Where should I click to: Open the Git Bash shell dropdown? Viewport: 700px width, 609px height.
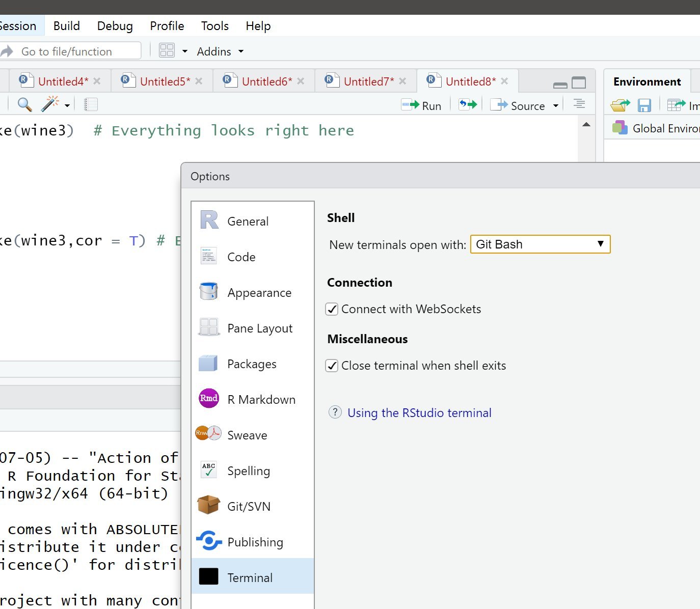[540, 244]
